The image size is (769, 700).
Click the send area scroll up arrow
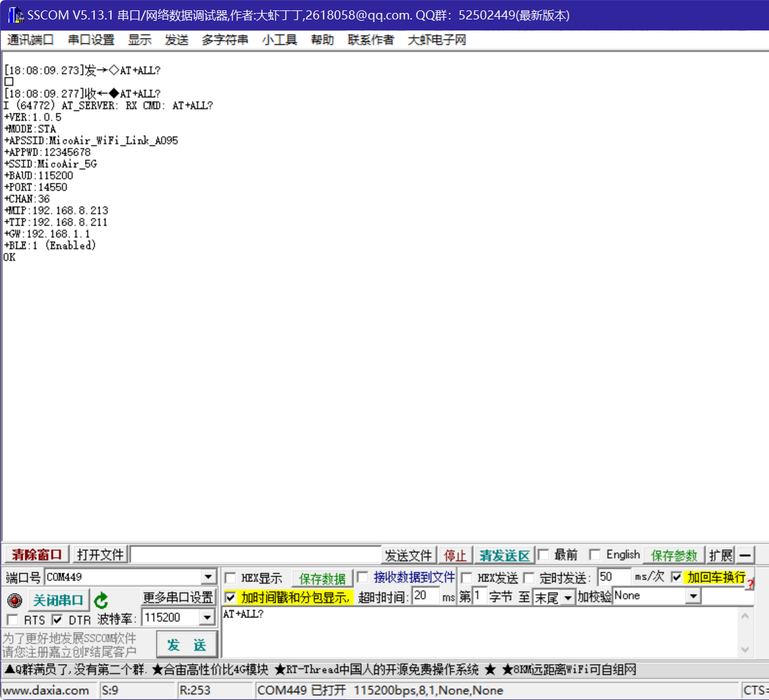pyautogui.click(x=745, y=616)
